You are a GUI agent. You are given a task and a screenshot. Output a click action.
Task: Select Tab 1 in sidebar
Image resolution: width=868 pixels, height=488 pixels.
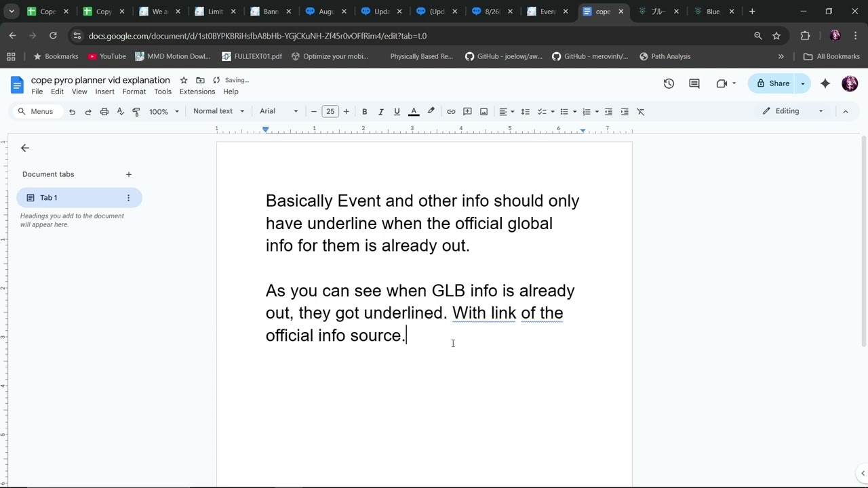[79, 198]
